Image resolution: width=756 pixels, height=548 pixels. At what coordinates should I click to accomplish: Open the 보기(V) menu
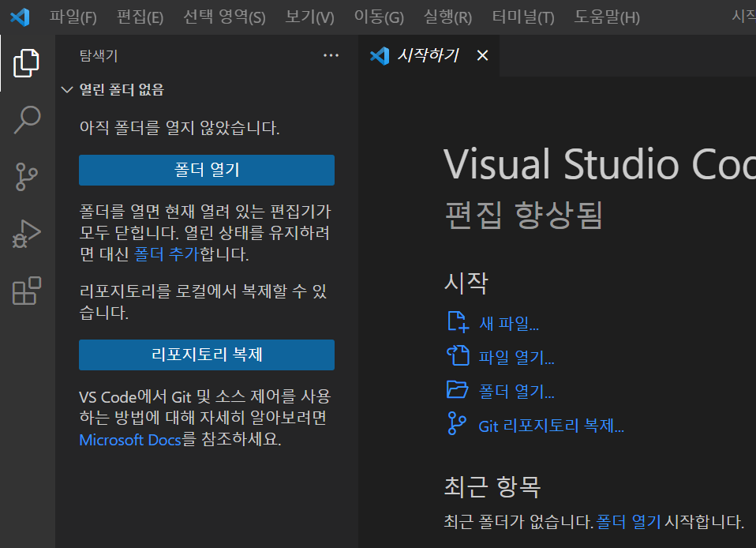[x=309, y=17]
